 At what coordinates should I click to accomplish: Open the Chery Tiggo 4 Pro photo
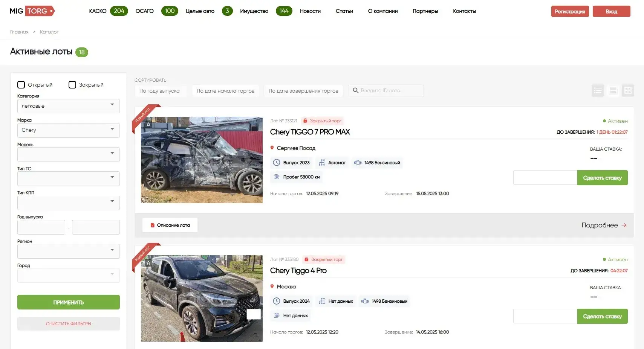202,299
